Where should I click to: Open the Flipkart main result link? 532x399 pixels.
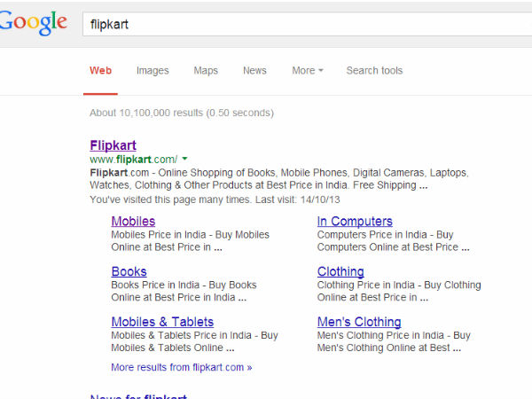[x=113, y=145]
